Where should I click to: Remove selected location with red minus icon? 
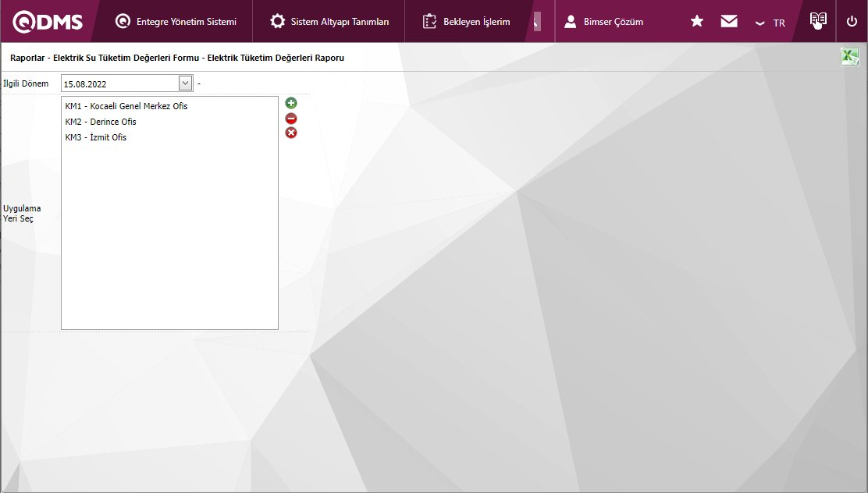(291, 119)
